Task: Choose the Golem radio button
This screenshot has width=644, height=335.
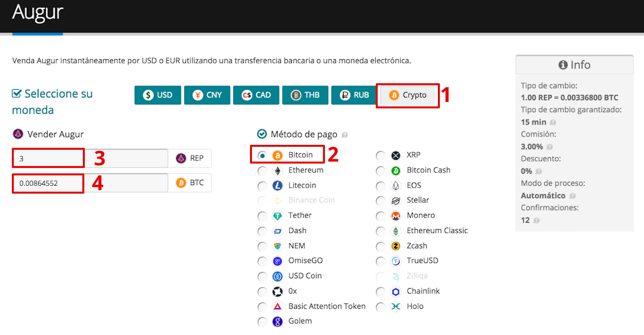Action: (262, 322)
